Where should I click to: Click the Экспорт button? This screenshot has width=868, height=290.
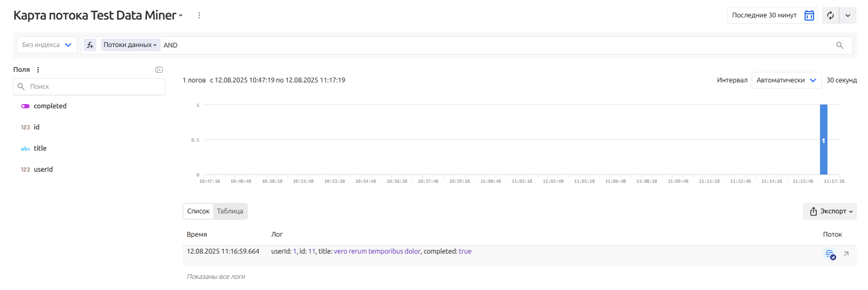(x=830, y=211)
